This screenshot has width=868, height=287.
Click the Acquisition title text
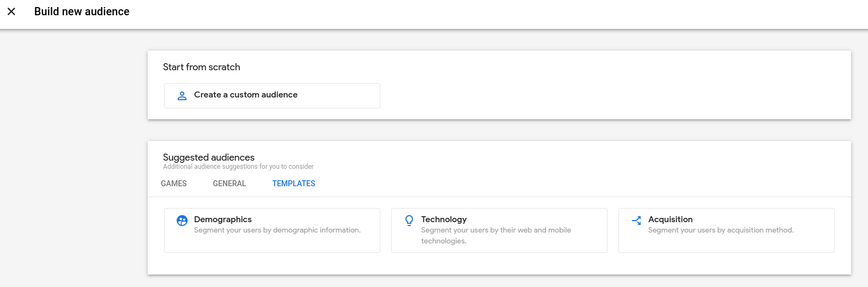tap(670, 219)
